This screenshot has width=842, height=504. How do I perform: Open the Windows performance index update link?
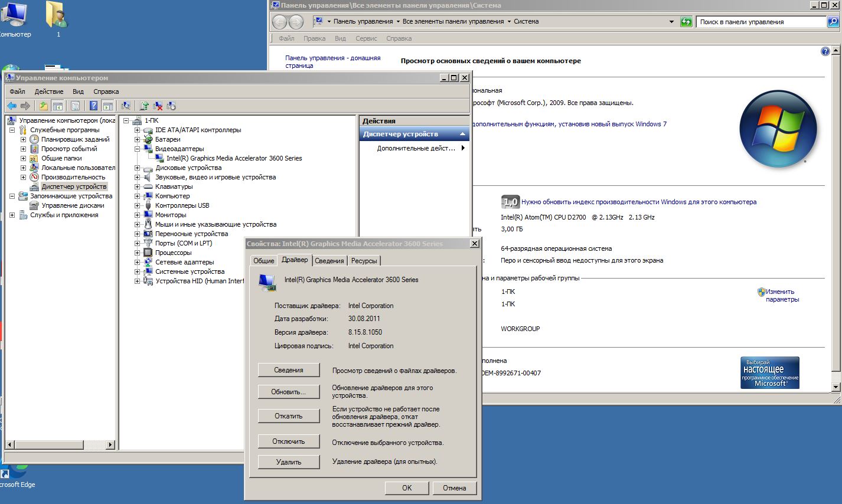[639, 202]
